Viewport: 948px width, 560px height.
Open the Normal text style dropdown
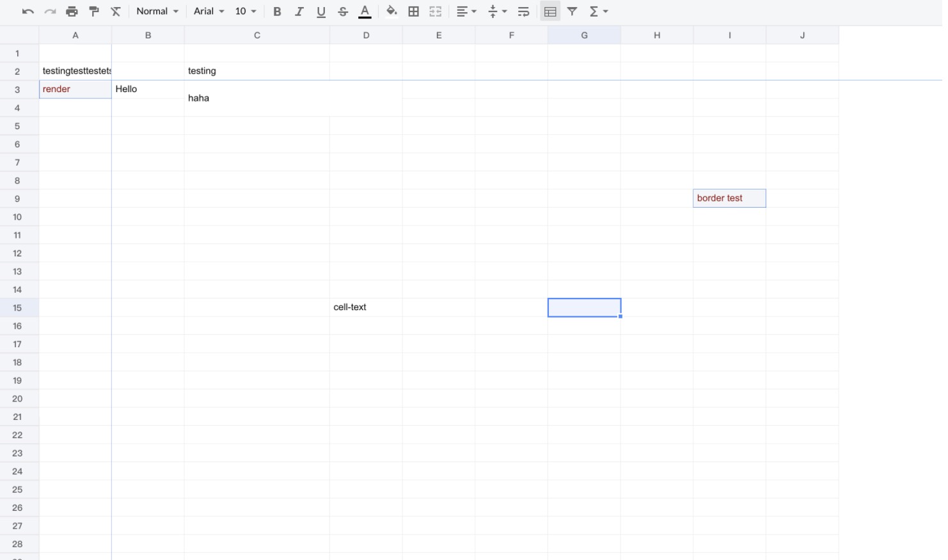click(x=157, y=12)
